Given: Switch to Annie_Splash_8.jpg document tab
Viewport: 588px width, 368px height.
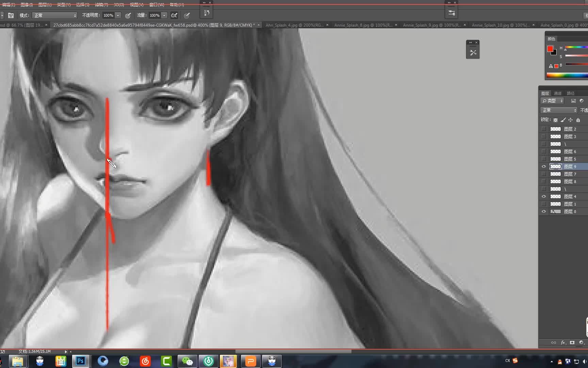Looking at the screenshot, I should [363, 25].
